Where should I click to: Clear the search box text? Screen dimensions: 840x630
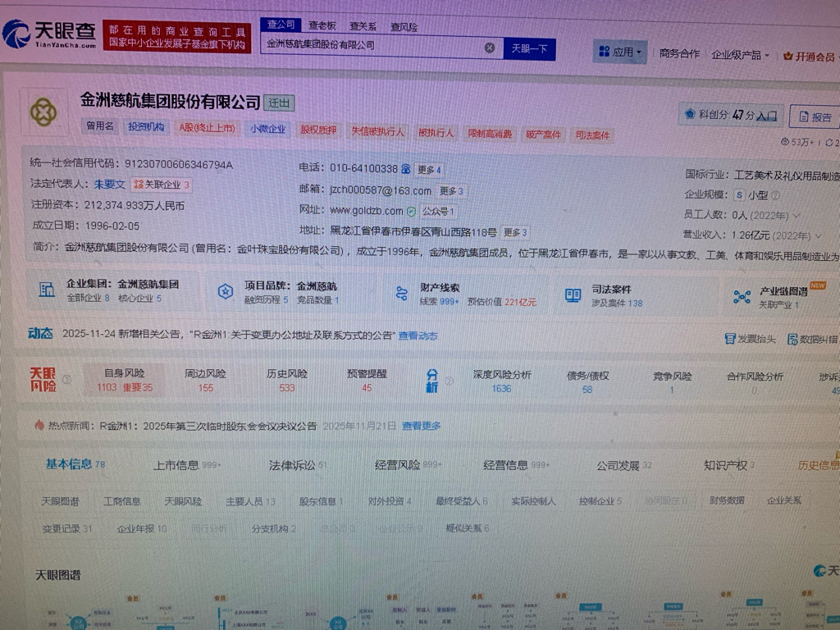click(489, 48)
